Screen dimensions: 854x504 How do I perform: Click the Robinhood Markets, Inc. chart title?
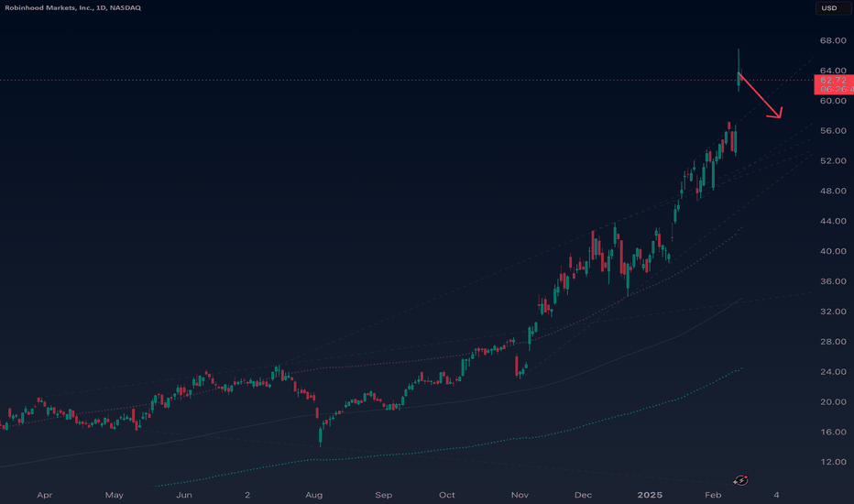tap(72, 7)
